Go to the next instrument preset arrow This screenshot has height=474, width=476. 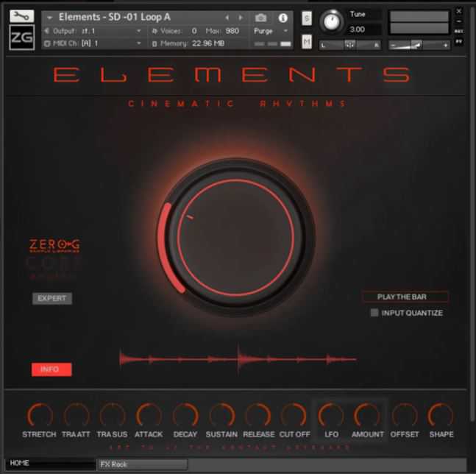[240, 17]
